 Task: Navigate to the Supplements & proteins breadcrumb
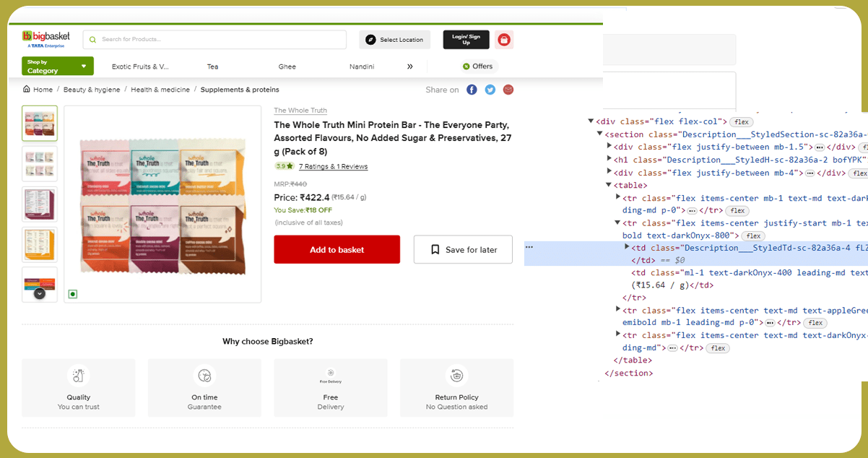coord(239,90)
